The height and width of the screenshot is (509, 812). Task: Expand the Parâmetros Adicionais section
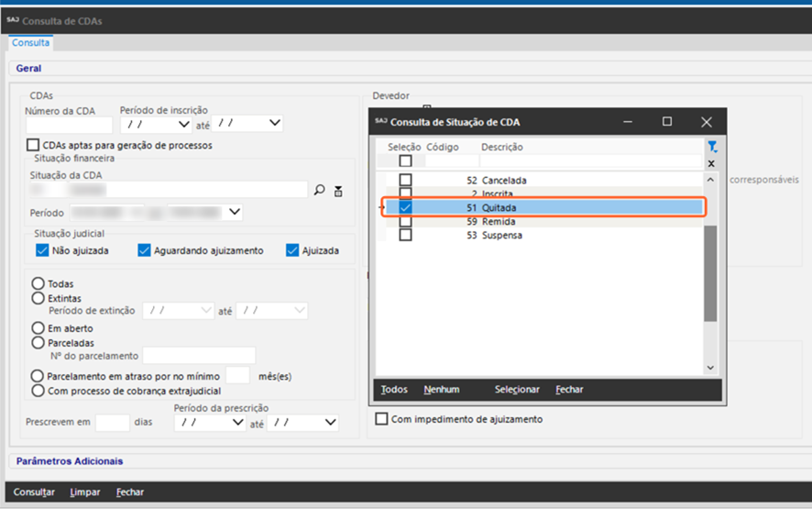(70, 461)
